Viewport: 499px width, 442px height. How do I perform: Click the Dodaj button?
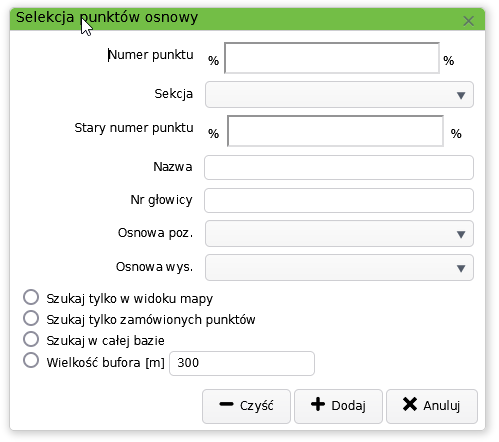338,406
